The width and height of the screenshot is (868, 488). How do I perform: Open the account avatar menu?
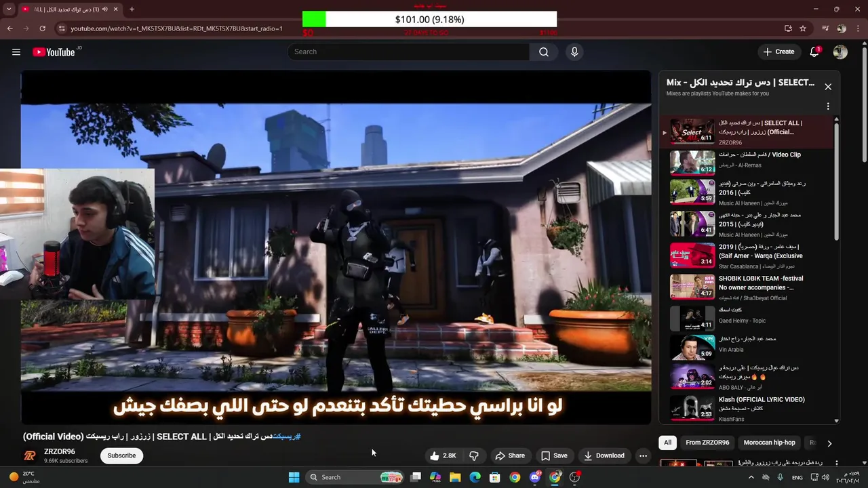(840, 52)
